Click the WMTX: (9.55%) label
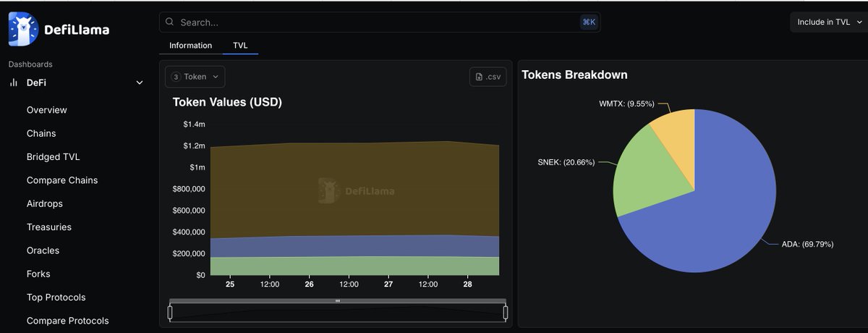The image size is (868, 333). pyautogui.click(x=626, y=104)
